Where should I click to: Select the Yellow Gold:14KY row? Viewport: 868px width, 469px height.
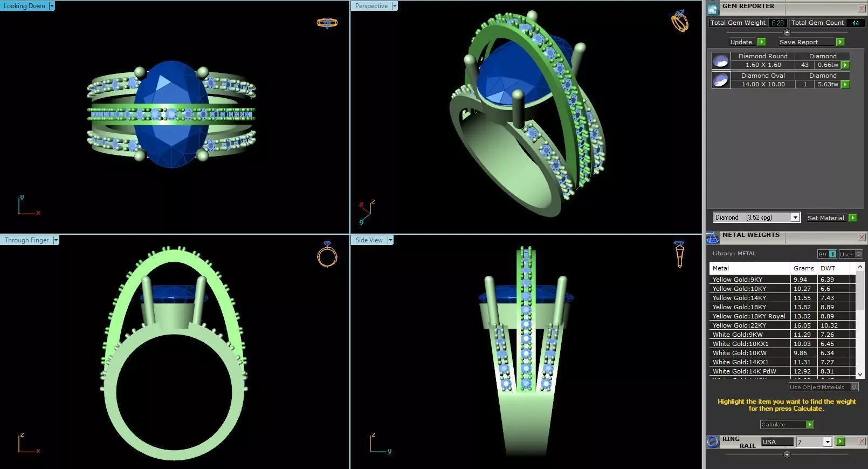pos(782,298)
